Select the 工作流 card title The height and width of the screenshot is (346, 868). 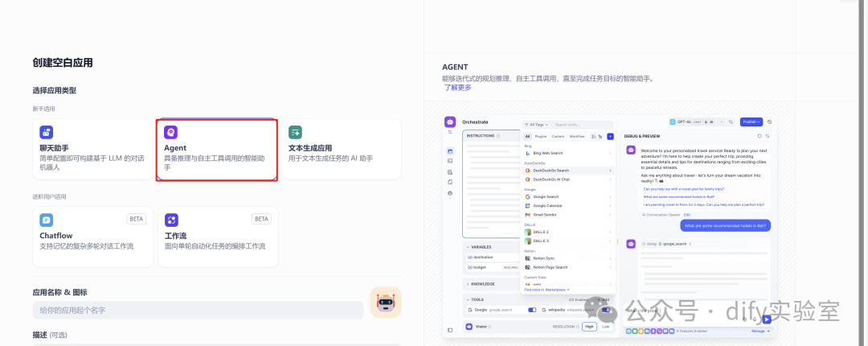point(175,236)
